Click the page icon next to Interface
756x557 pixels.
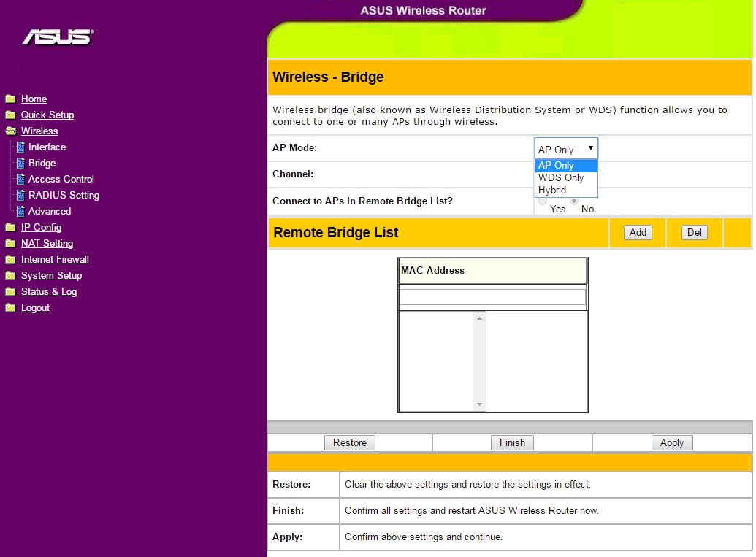tap(20, 147)
